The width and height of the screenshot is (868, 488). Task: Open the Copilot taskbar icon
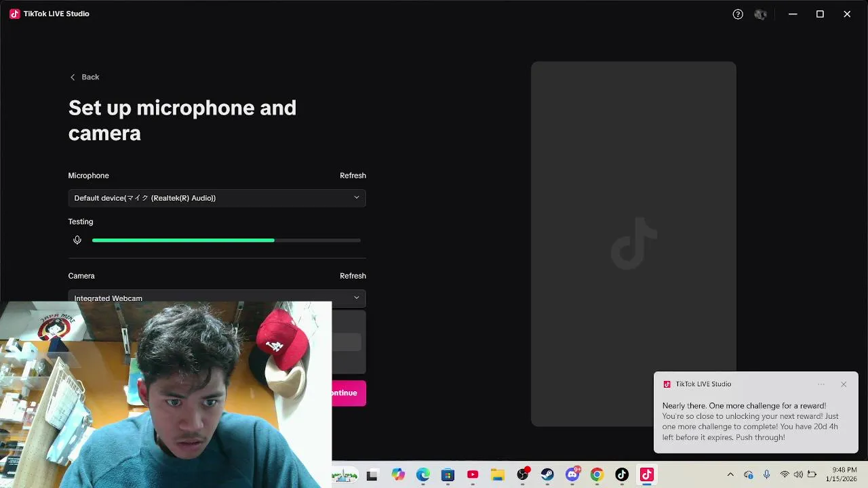pyautogui.click(x=398, y=474)
